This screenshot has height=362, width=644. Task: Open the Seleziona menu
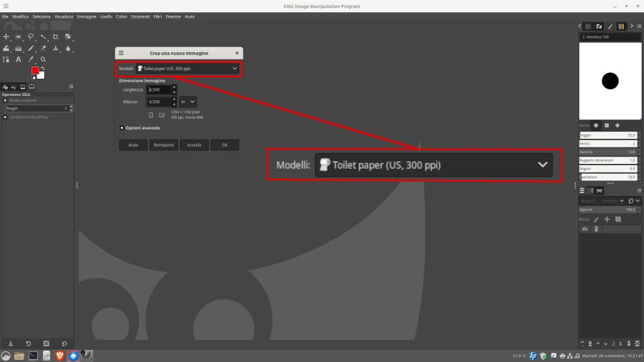pyautogui.click(x=42, y=17)
